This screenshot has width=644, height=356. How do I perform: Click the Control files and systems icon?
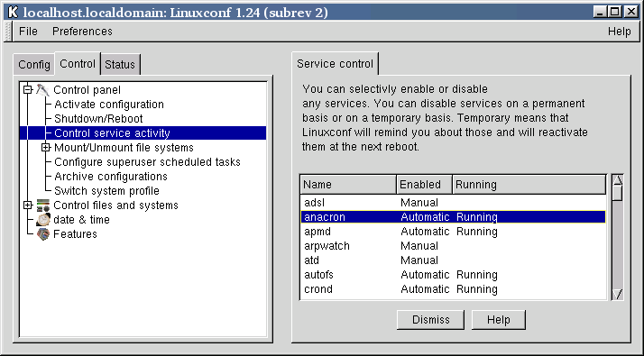(42, 205)
